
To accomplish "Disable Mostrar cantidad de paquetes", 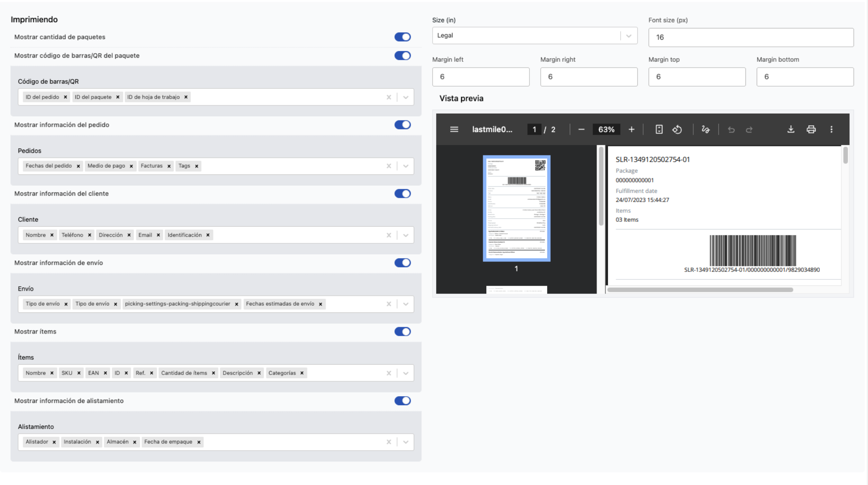I will (x=402, y=37).
